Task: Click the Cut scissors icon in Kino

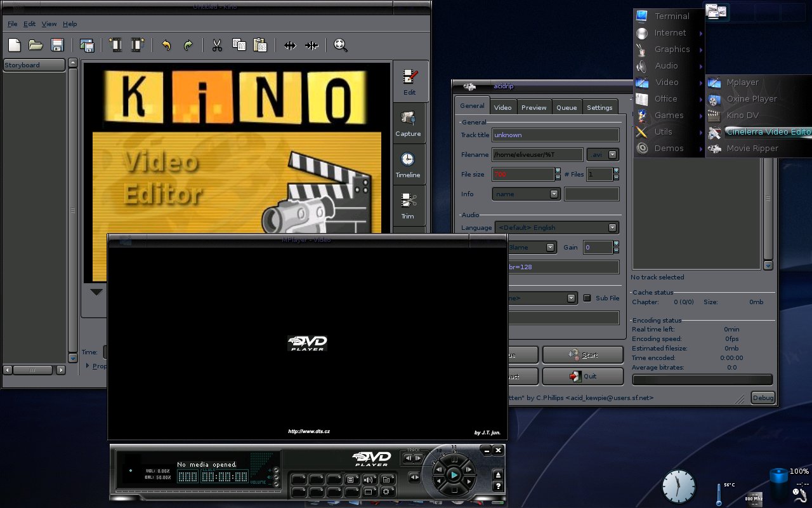Action: click(x=217, y=45)
